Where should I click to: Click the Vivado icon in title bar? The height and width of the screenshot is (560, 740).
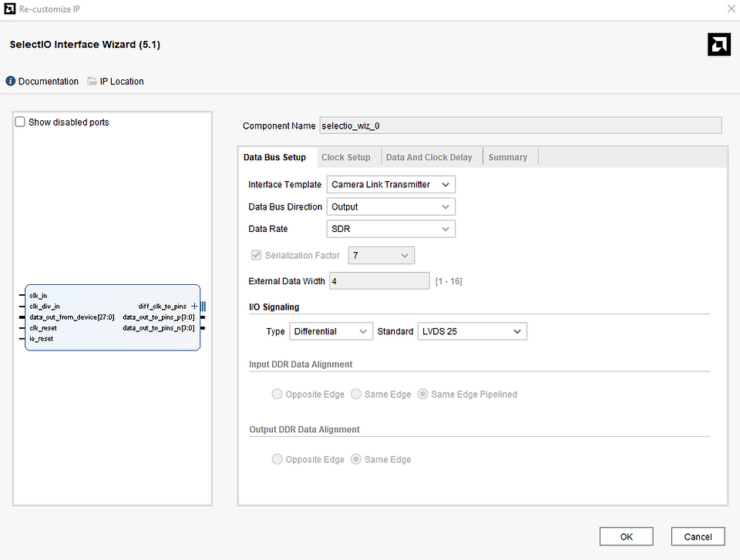(x=9, y=8)
